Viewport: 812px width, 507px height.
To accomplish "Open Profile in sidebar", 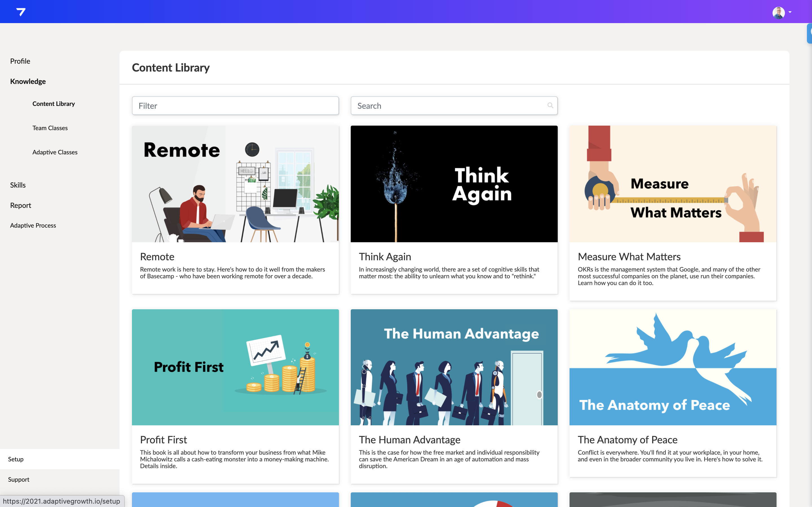I will coord(20,61).
